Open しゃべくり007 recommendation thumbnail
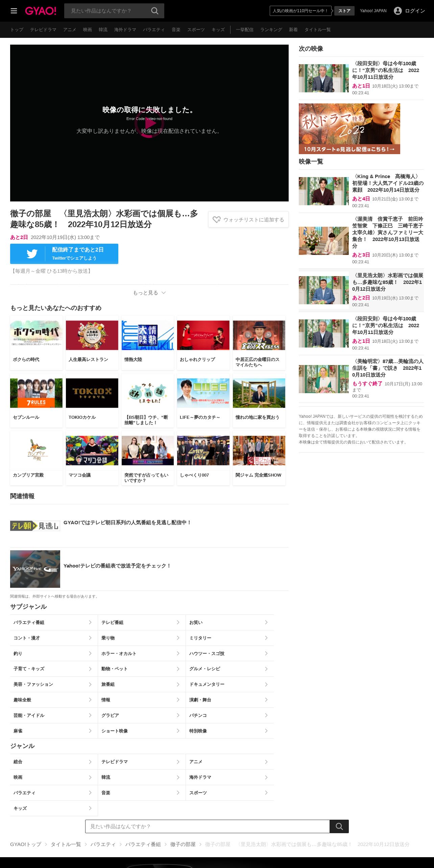This screenshot has width=434, height=868. pyautogui.click(x=203, y=451)
